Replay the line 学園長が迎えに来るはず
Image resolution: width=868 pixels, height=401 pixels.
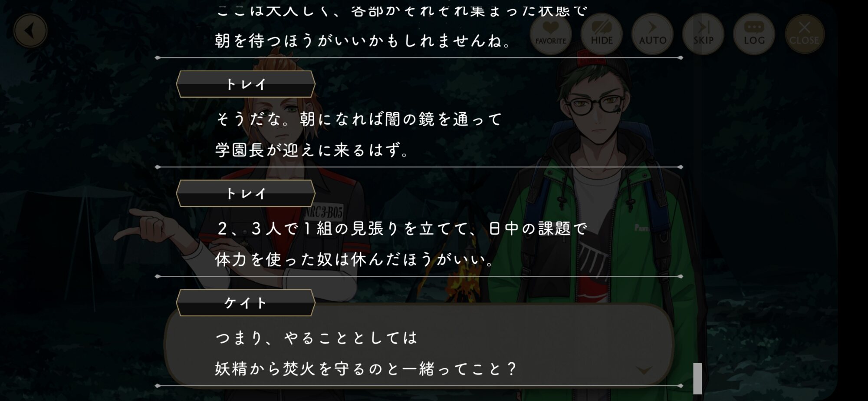[x=312, y=150]
